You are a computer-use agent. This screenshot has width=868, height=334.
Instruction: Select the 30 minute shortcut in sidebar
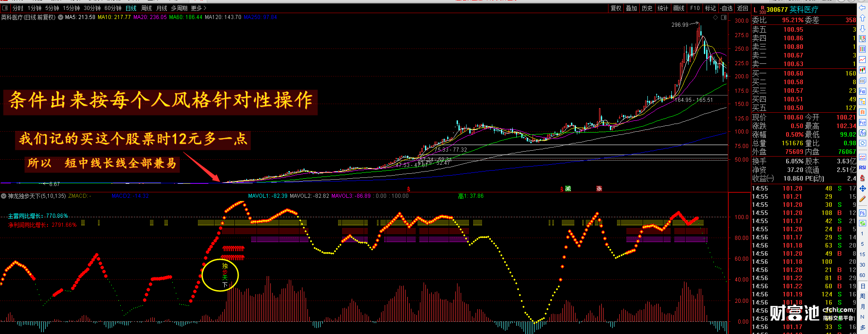[x=863, y=265]
